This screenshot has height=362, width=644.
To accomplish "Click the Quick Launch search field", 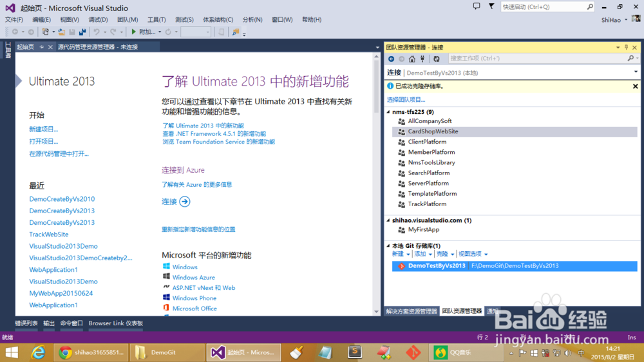I will [544, 6].
